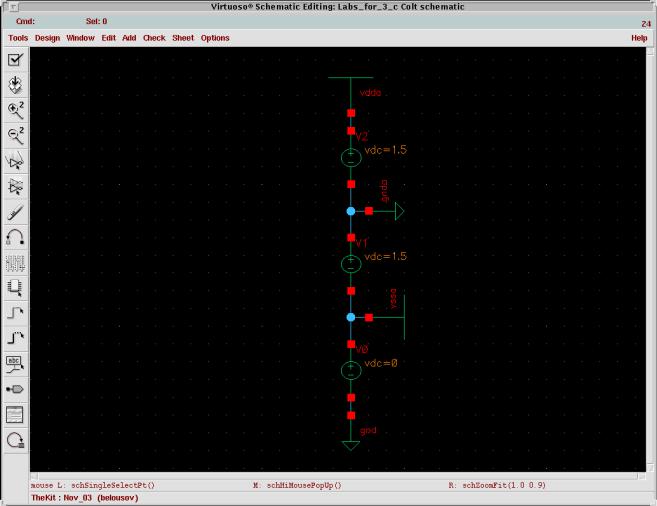Click the schSingleSelectPt() mouse L hint
The image size is (657, 506).
113,485
